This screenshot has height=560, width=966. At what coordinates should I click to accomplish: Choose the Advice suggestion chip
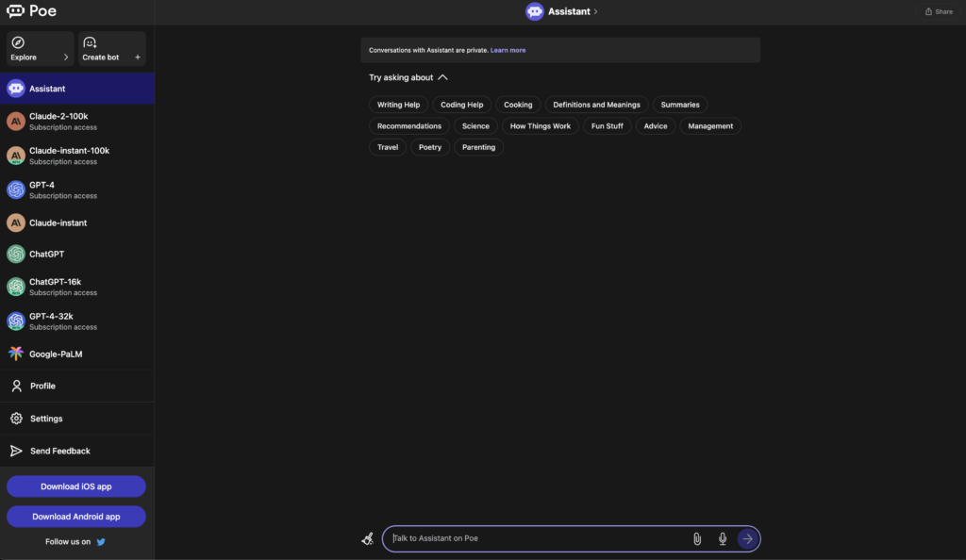point(656,126)
